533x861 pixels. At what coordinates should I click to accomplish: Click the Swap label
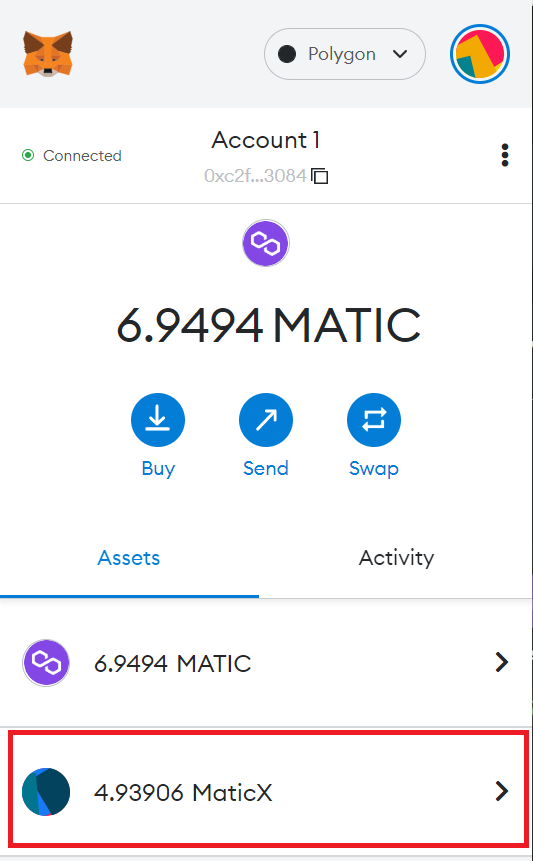pos(374,468)
